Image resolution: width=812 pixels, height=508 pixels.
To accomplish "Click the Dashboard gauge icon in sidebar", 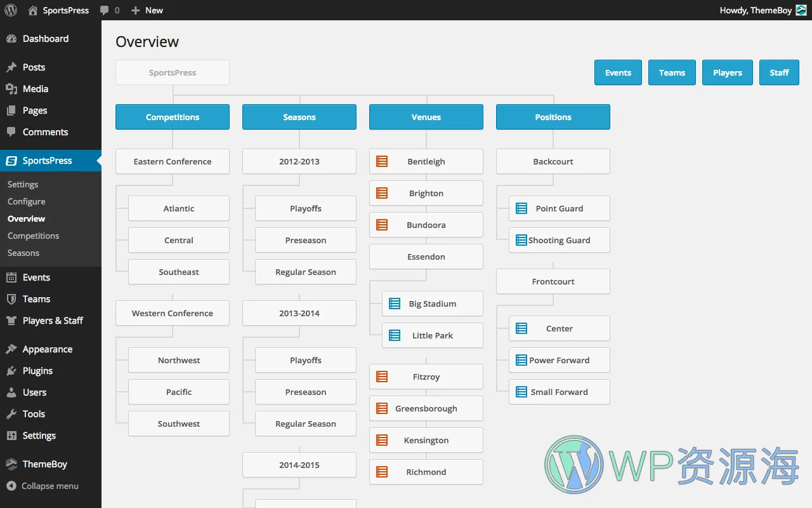I will pos(11,39).
